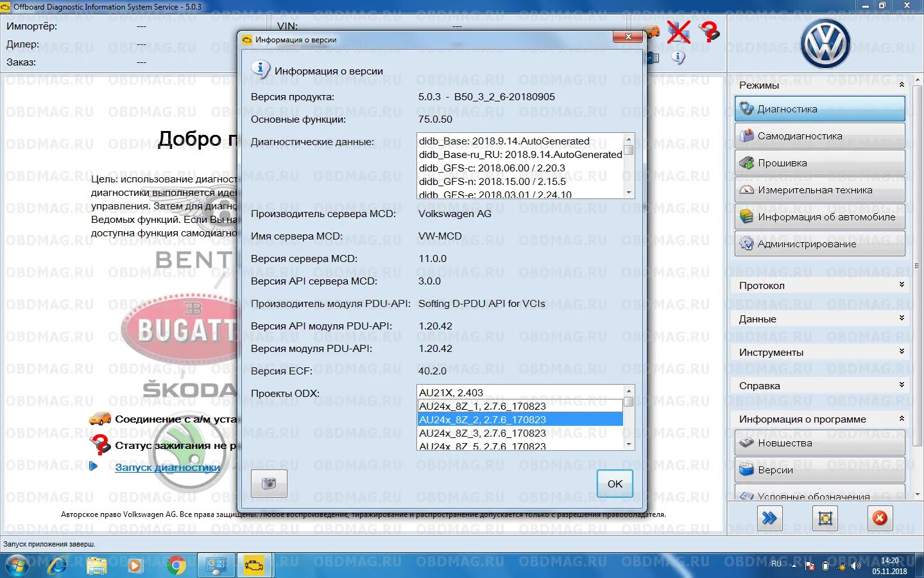Select didb_Base-ru_RU line

[520, 154]
